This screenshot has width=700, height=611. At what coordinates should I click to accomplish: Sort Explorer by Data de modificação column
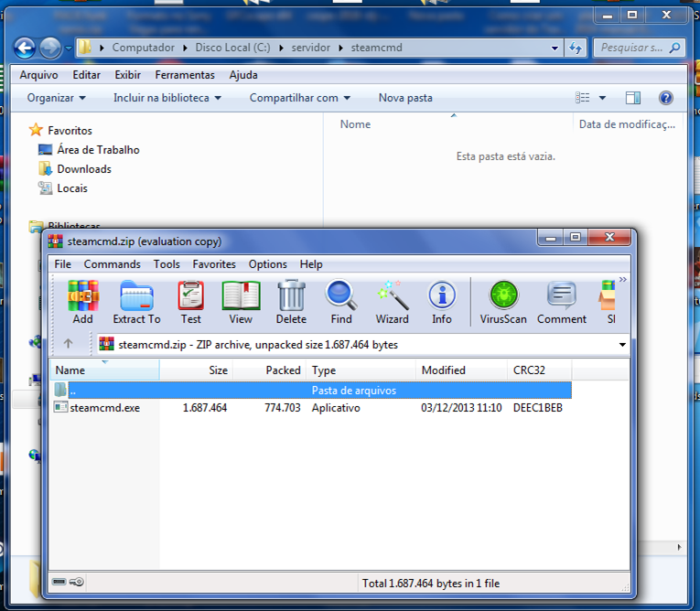click(x=630, y=124)
